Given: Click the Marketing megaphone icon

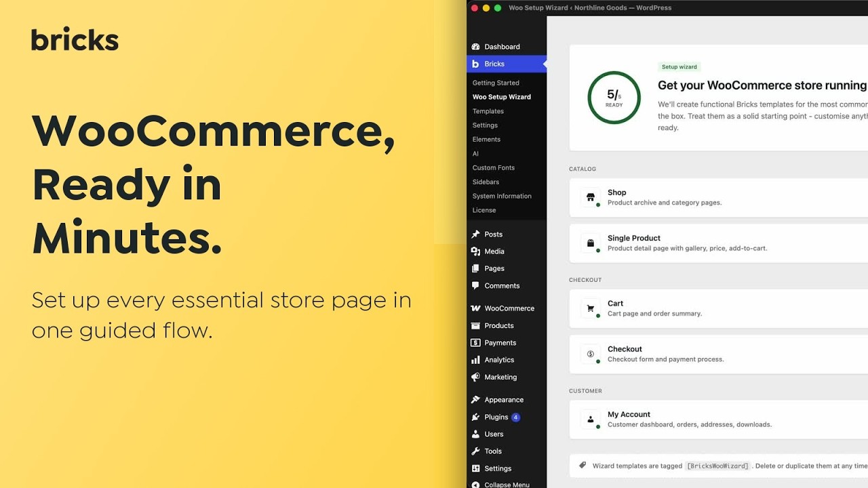Looking at the screenshot, I should [475, 378].
